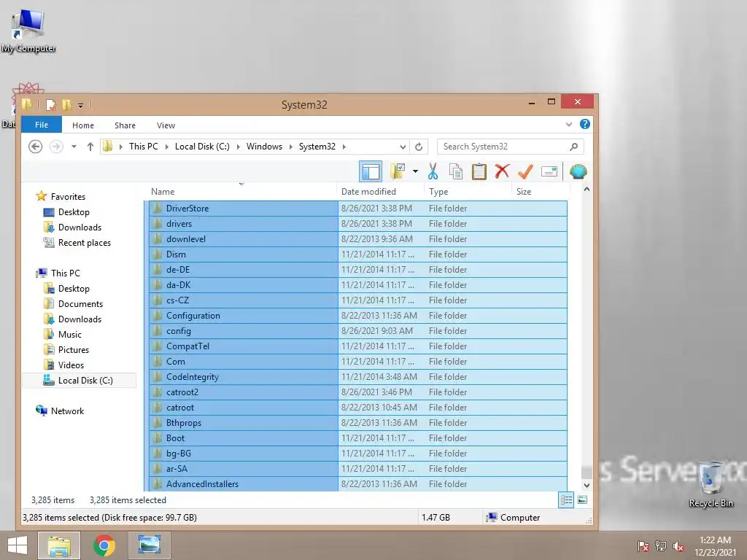Click the scrollbar down arrow
This screenshot has width=747, height=560.
pos(587,485)
